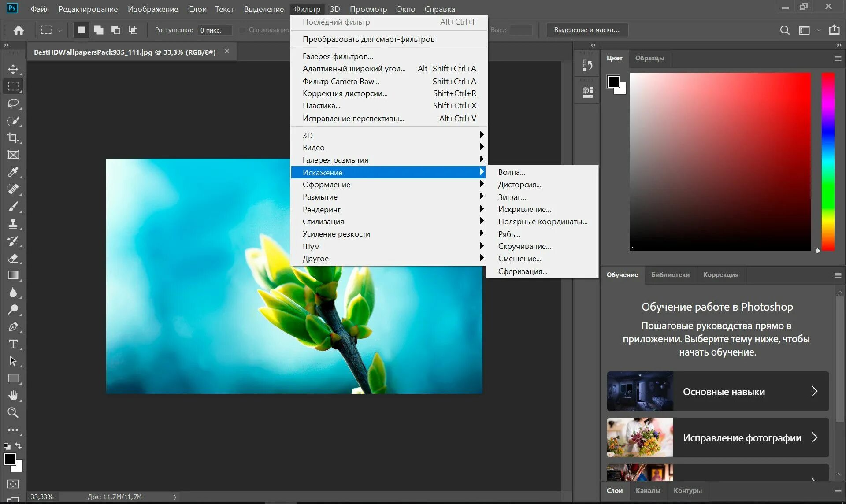Viewport: 846px width, 504px height.
Task: Click the Home icon in options bar
Action: click(x=19, y=30)
